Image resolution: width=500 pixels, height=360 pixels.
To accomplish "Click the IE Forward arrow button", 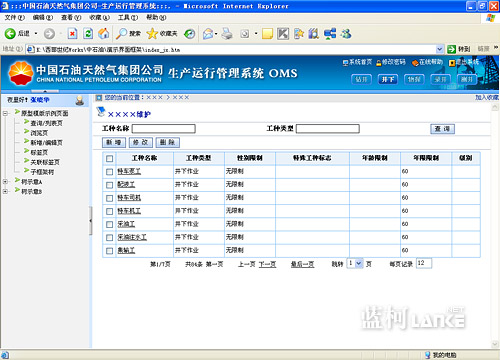I will [49, 33].
